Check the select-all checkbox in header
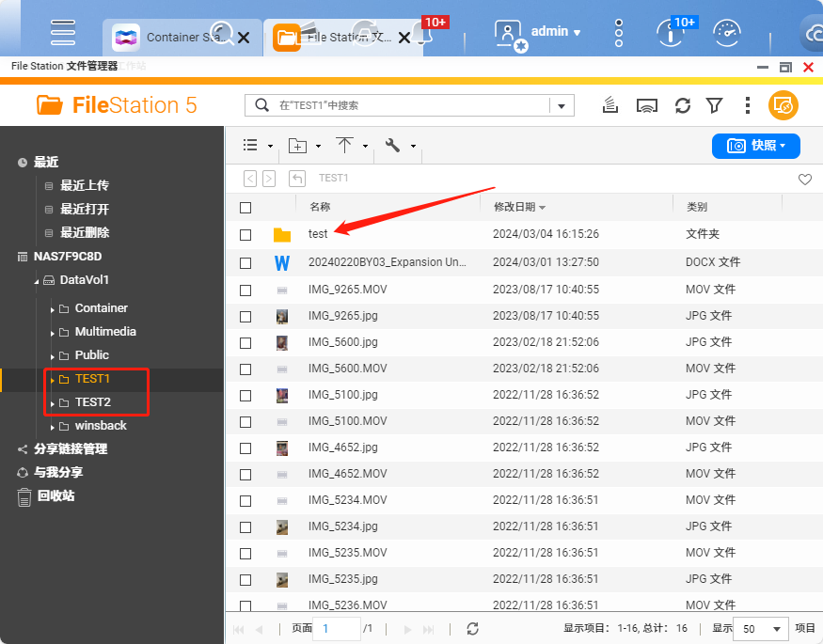The height and width of the screenshot is (644, 823). (x=245, y=208)
